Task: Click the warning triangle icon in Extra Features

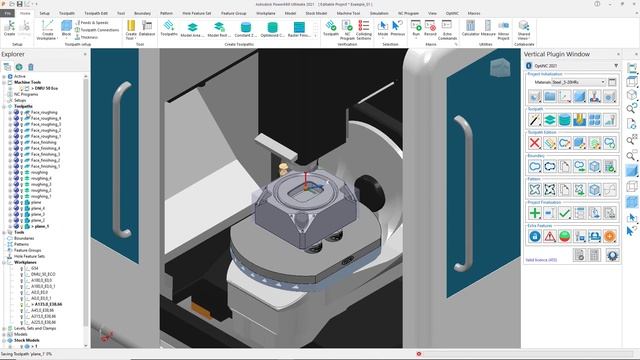Action: pos(550,236)
